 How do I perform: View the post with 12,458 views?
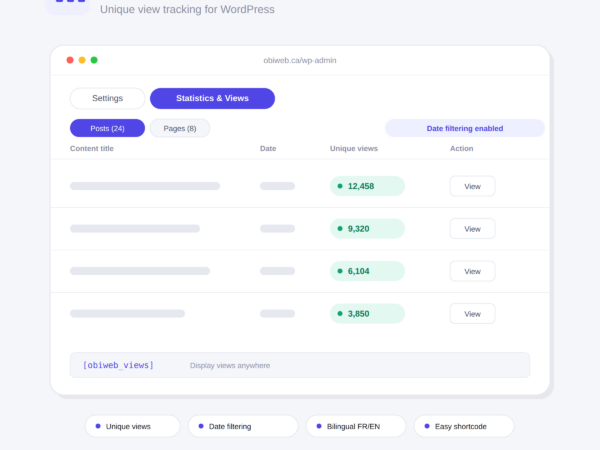pyautogui.click(x=473, y=186)
